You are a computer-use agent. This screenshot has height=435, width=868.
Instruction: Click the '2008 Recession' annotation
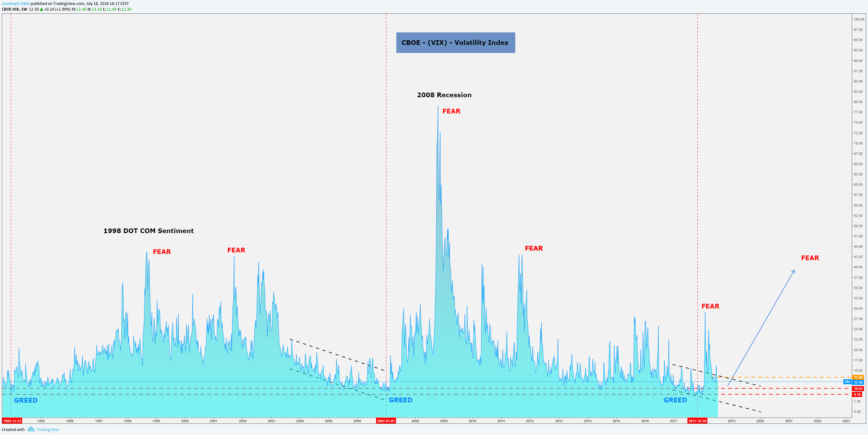[x=444, y=95]
